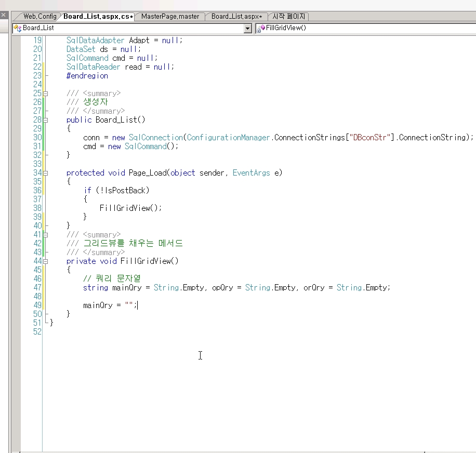Click the EventArgs parameter type

tap(252, 173)
